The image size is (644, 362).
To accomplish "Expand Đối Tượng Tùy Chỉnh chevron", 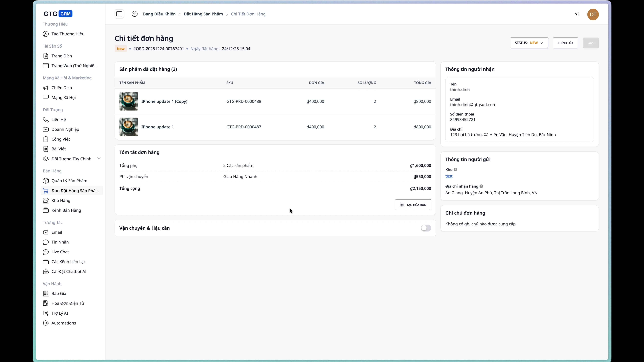I will [99, 158].
